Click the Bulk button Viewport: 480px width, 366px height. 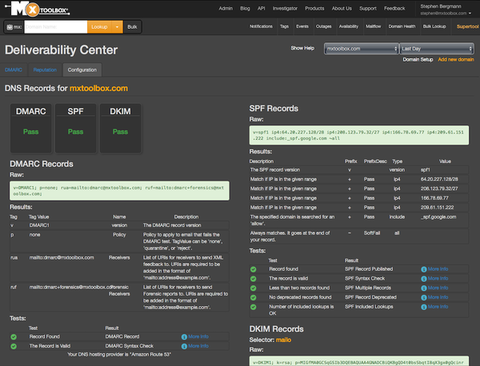point(132,27)
